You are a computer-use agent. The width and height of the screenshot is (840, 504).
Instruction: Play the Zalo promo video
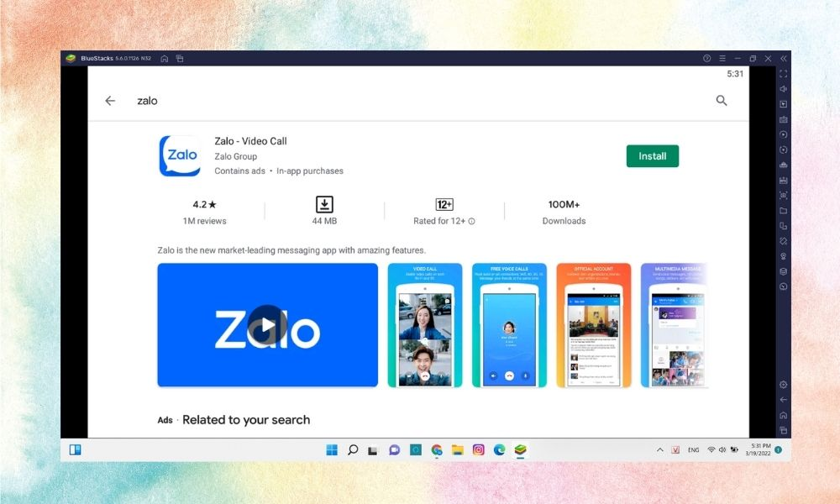(x=267, y=325)
